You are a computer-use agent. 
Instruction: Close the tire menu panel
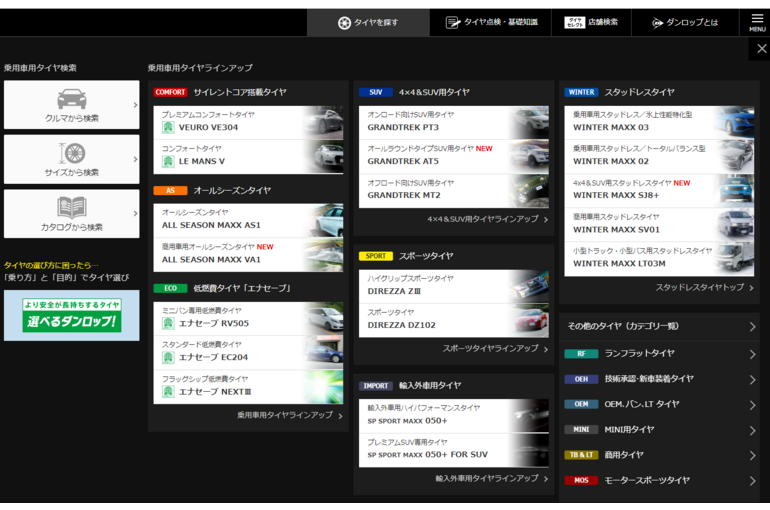coord(762,49)
